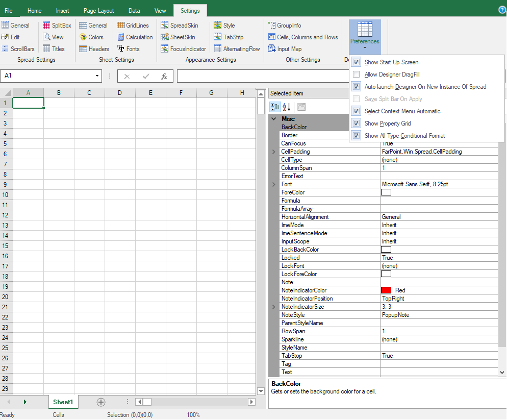507x420 pixels.
Task: Click the Alphabetical sort icon in property grid
Action: click(287, 107)
